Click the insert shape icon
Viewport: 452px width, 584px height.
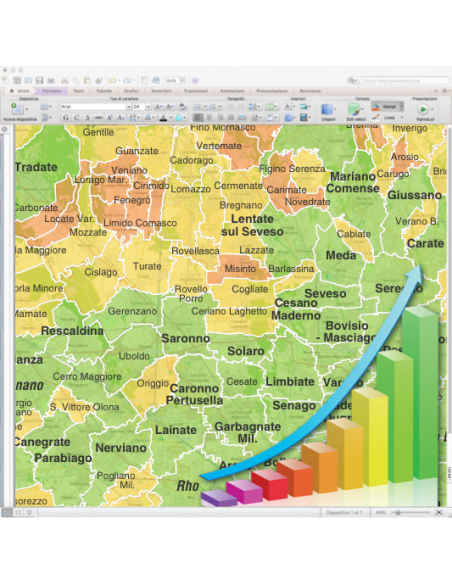point(288,118)
